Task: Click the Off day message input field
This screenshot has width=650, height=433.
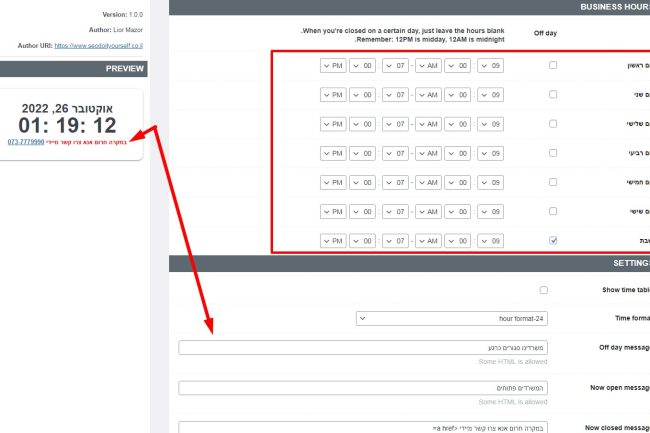Action: pyautogui.click(x=364, y=348)
